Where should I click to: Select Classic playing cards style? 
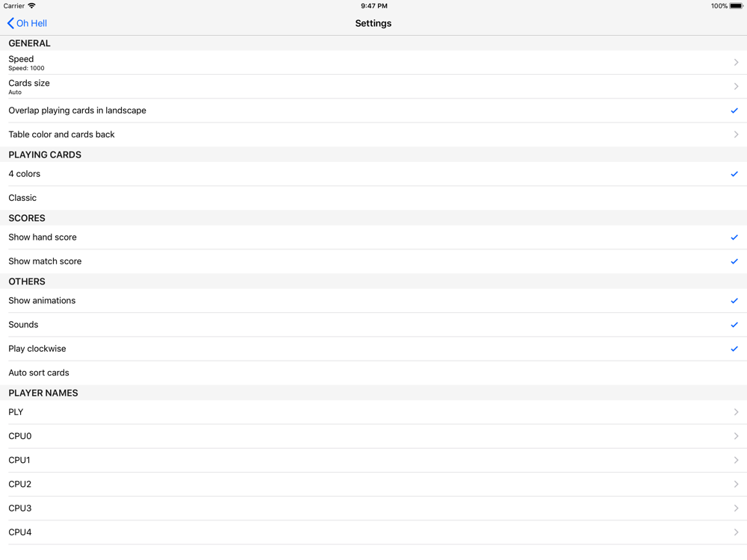(x=373, y=198)
